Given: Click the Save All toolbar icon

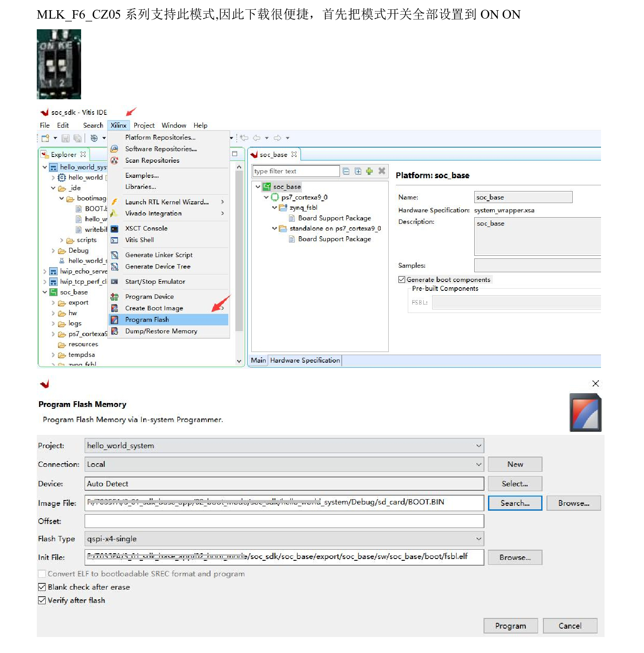Looking at the screenshot, I should tap(78, 138).
